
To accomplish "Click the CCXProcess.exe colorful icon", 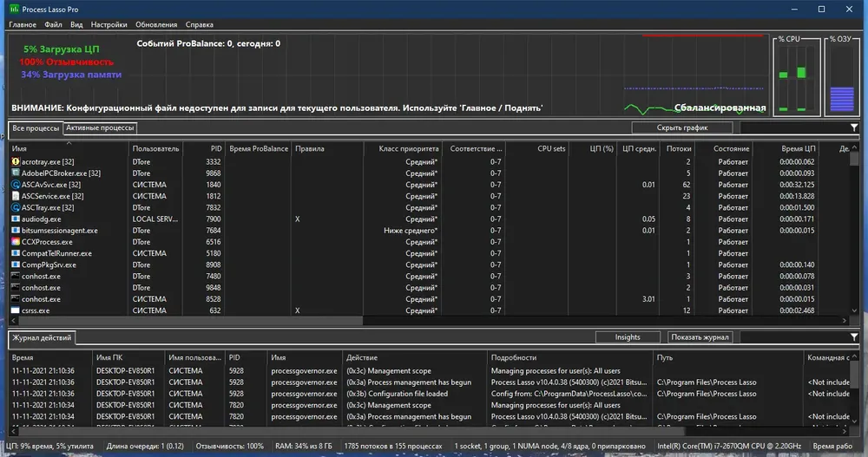I will [x=16, y=242].
